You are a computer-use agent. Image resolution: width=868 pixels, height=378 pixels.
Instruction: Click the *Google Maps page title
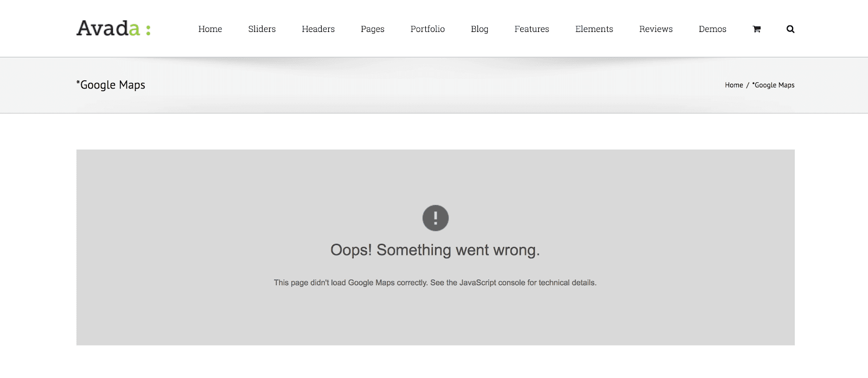click(x=111, y=85)
